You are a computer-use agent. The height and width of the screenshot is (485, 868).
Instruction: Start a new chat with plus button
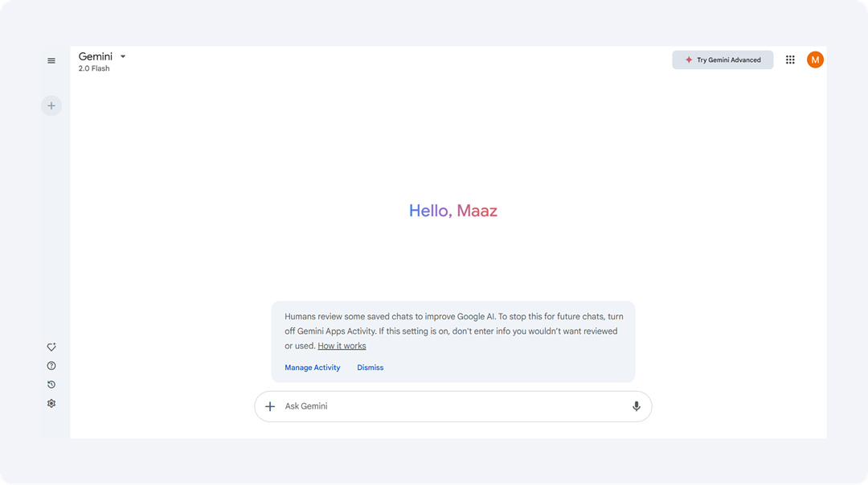point(51,106)
